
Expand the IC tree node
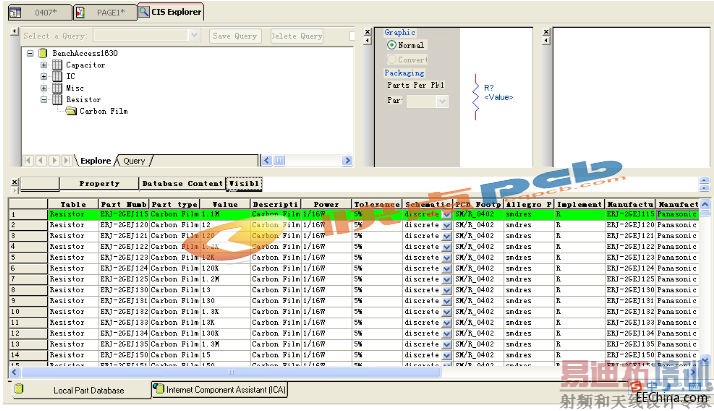44,76
